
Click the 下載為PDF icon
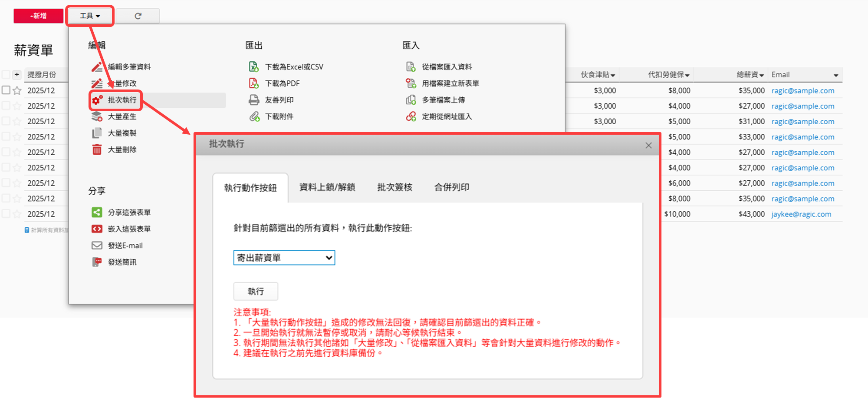[254, 83]
